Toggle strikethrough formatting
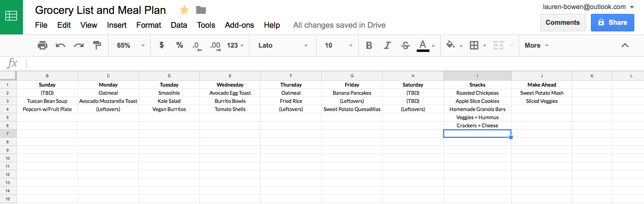Screen dimensions: 644x204 click(x=405, y=45)
